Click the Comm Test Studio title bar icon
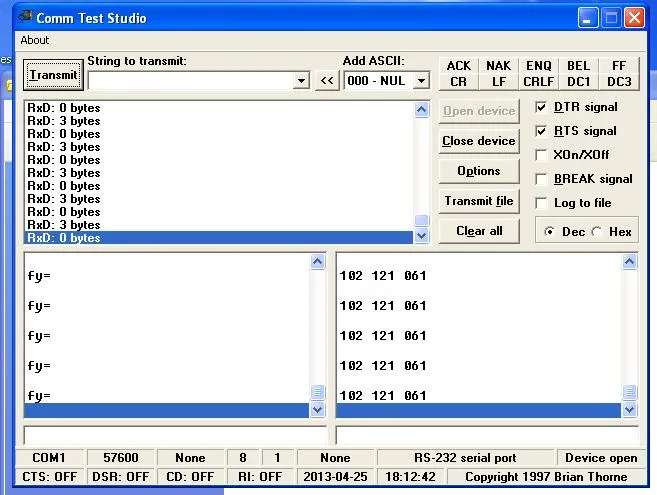657x495 pixels. (25, 17)
